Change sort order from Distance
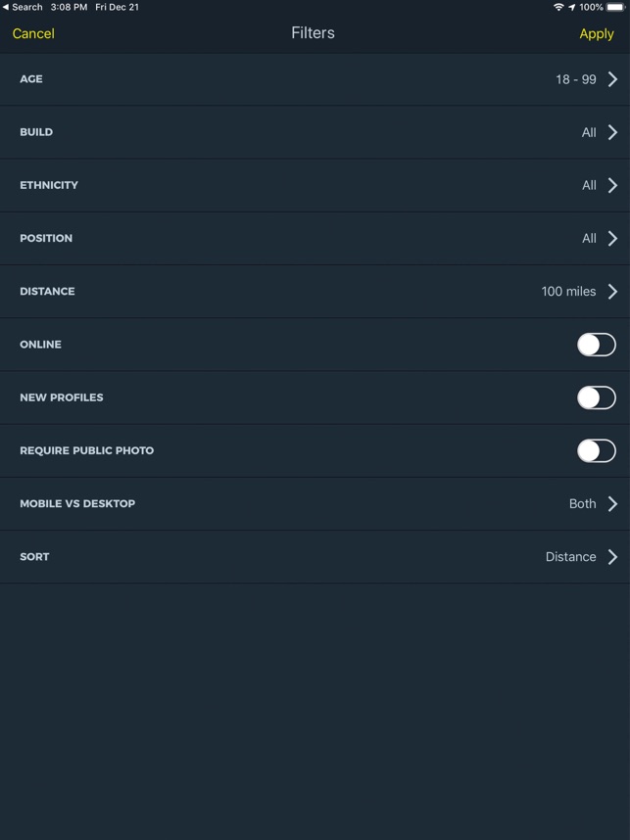 (570, 556)
